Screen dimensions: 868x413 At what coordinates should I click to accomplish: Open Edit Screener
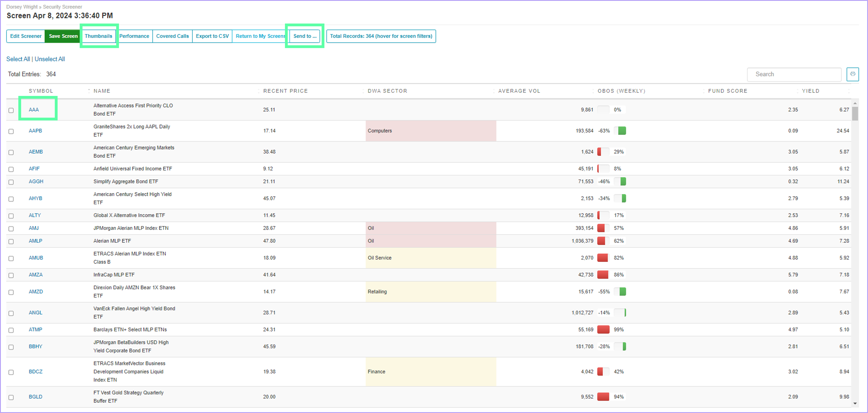[26, 36]
